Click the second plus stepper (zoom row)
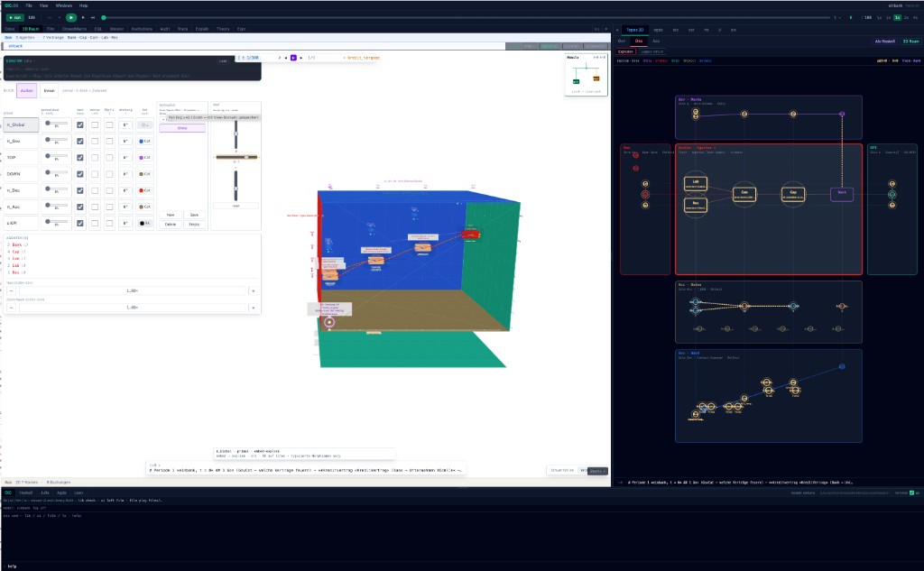Image resolution: width=924 pixels, height=571 pixels. (x=254, y=308)
